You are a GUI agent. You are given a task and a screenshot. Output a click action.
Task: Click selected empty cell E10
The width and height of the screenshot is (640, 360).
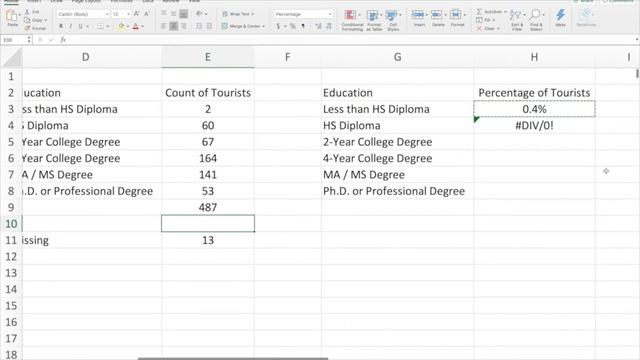pos(208,224)
